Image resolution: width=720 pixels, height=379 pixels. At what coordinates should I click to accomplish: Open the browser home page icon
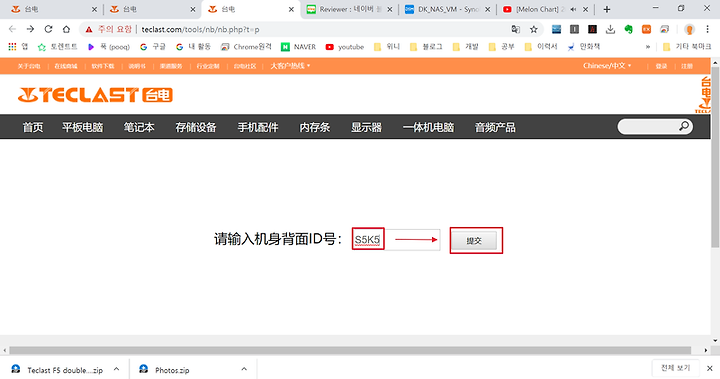tap(66, 29)
